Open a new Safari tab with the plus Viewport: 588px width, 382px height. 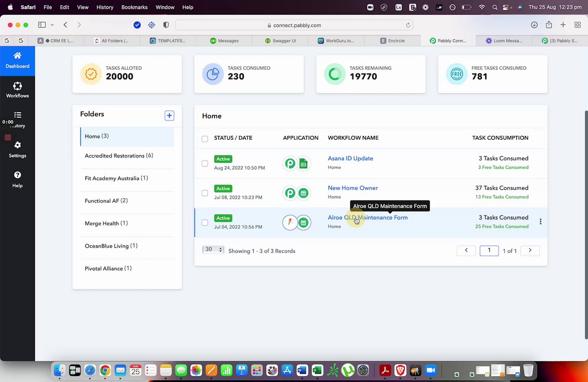pyautogui.click(x=563, y=25)
